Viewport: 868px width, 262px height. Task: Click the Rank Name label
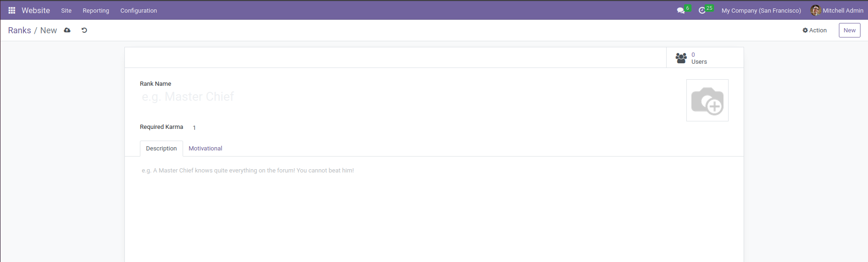point(155,84)
